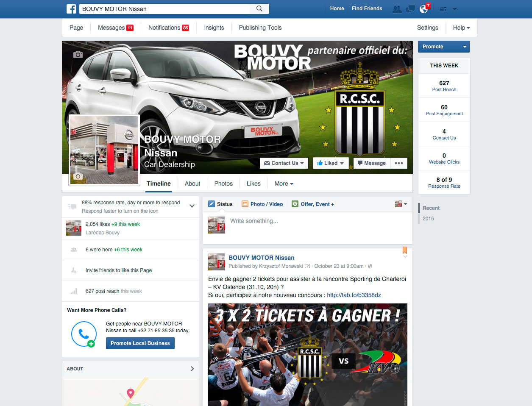Click the BOUVY MOTOR Nissan post author link
Screen dimensions: 532x406
tap(261, 258)
